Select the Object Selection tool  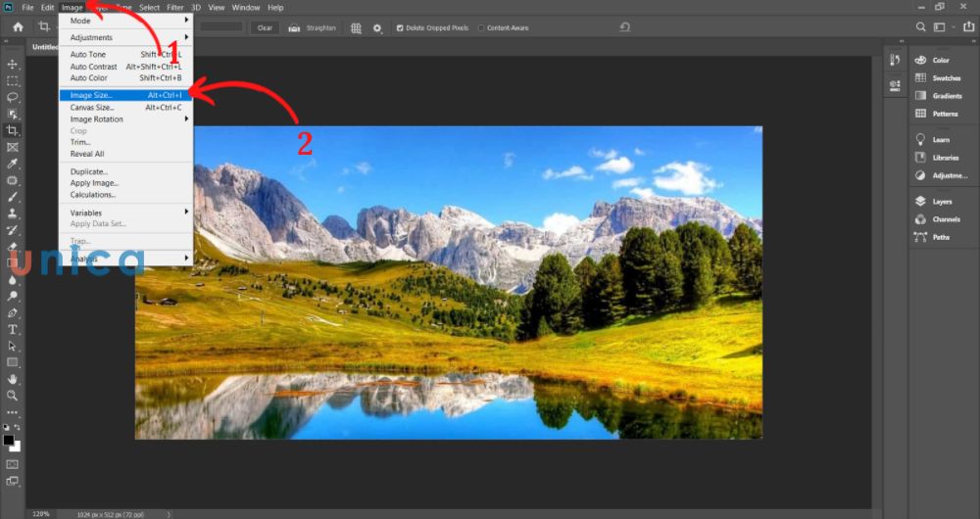coord(13,115)
